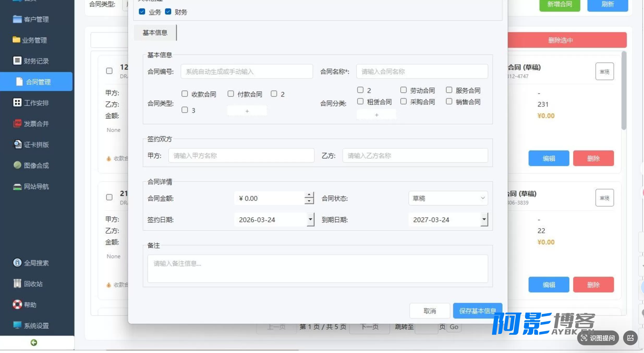Check 服务合同 category

point(449,90)
